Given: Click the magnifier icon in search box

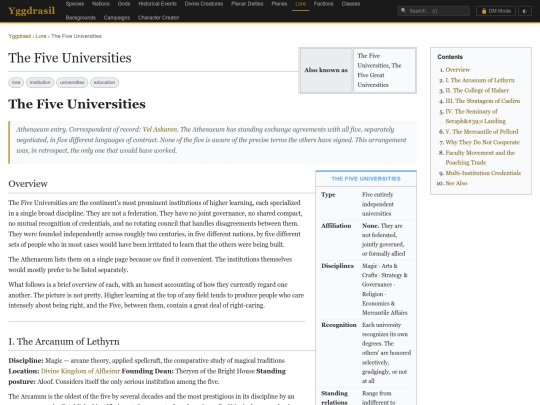Looking at the screenshot, I should 404,11.
